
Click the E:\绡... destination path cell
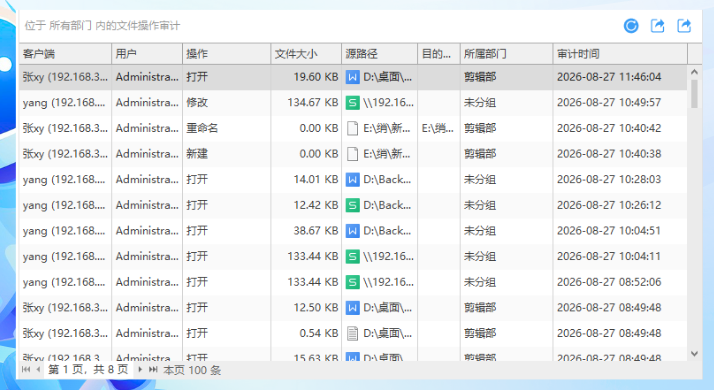pyautogui.click(x=438, y=128)
